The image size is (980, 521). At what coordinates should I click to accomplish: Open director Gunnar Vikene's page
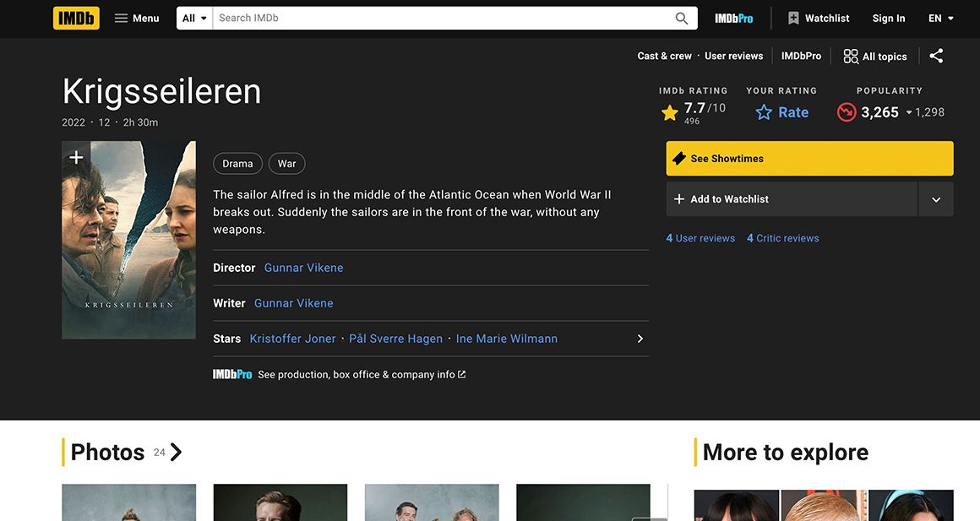304,268
